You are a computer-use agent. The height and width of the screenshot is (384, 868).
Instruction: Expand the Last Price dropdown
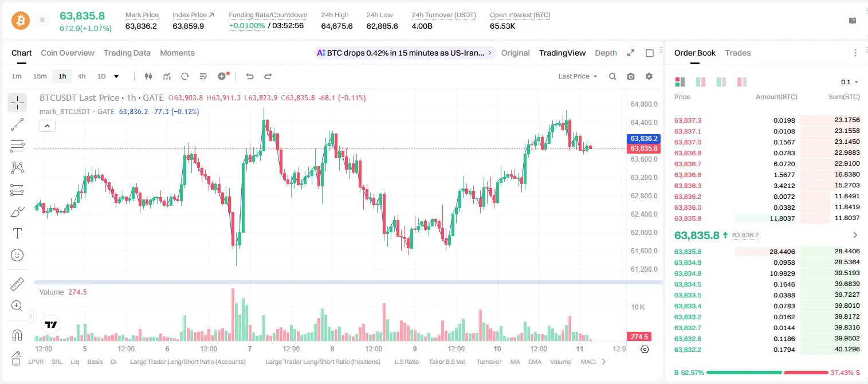(578, 76)
